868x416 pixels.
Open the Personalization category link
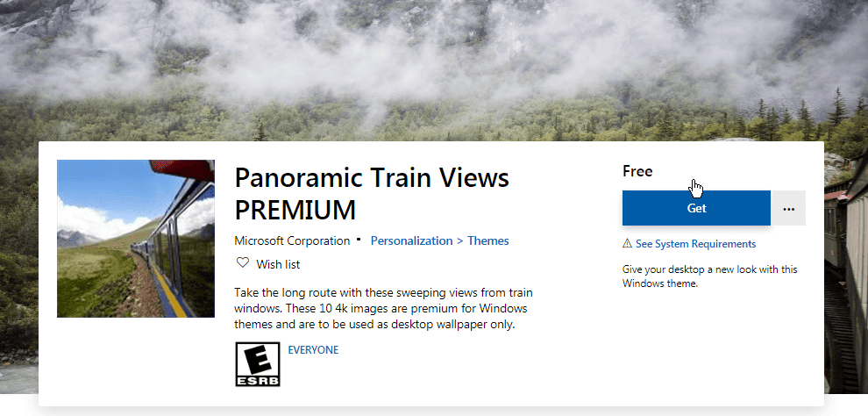(411, 240)
